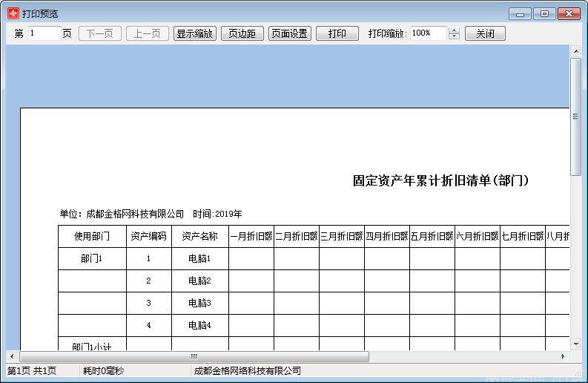The image size is (588, 383).
Task: Click vertical scrollbar up arrow
Action: click(575, 51)
